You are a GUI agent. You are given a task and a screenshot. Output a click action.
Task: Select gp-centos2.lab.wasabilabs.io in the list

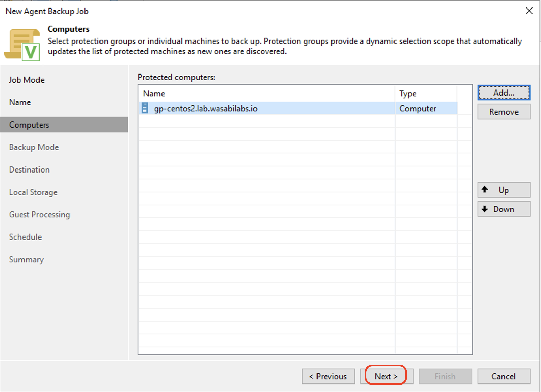pos(298,109)
